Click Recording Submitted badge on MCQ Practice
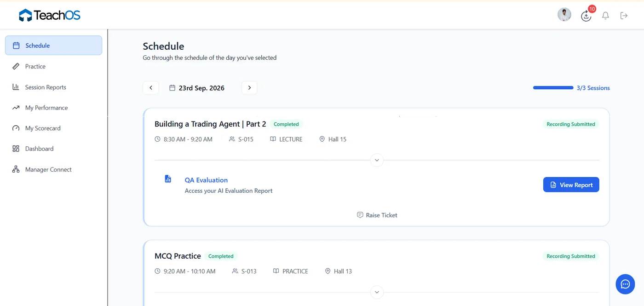The height and width of the screenshot is (306, 644). pyautogui.click(x=571, y=256)
